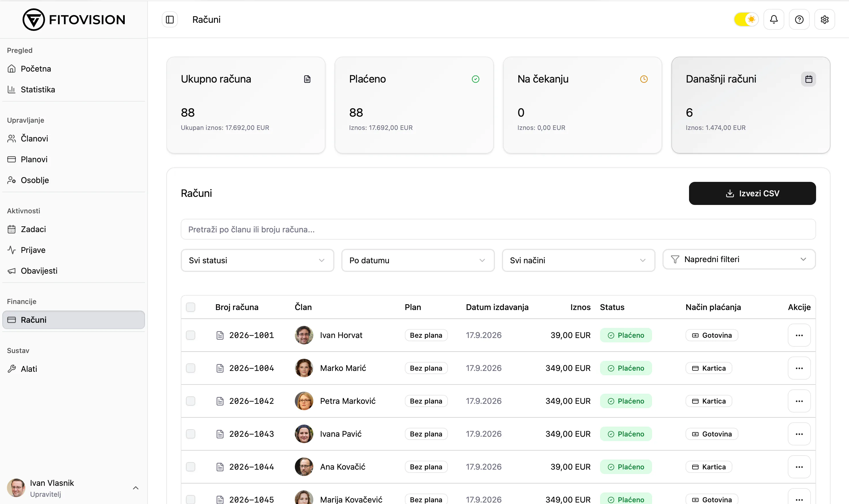The height and width of the screenshot is (504, 849).
Task: Open actions menu for Ana Kovačić's invoice
Action: [799, 467]
